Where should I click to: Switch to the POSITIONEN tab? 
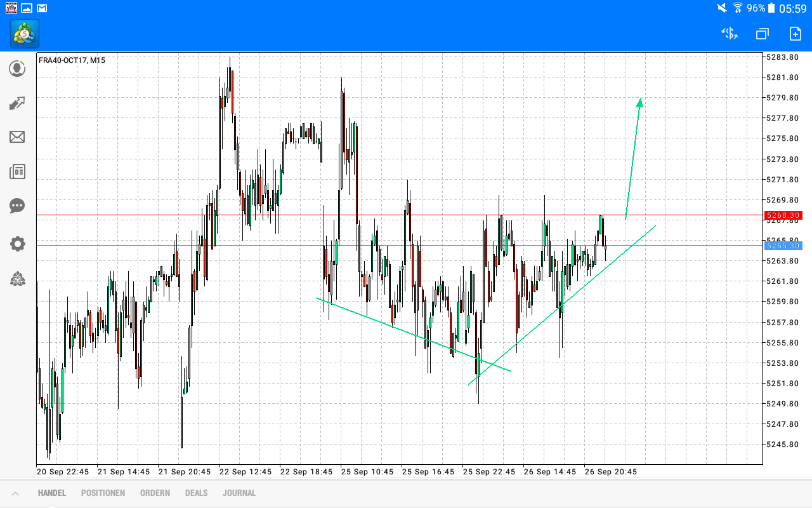(103, 493)
